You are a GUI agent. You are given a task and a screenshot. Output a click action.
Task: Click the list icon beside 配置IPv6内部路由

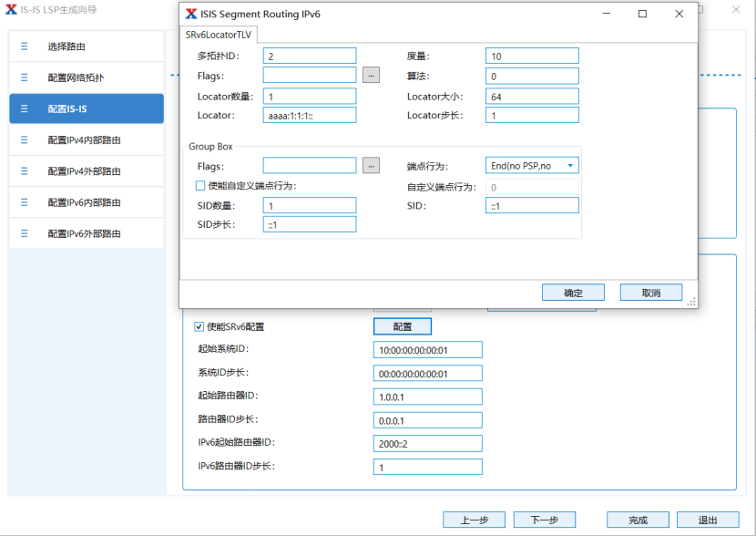(24, 202)
